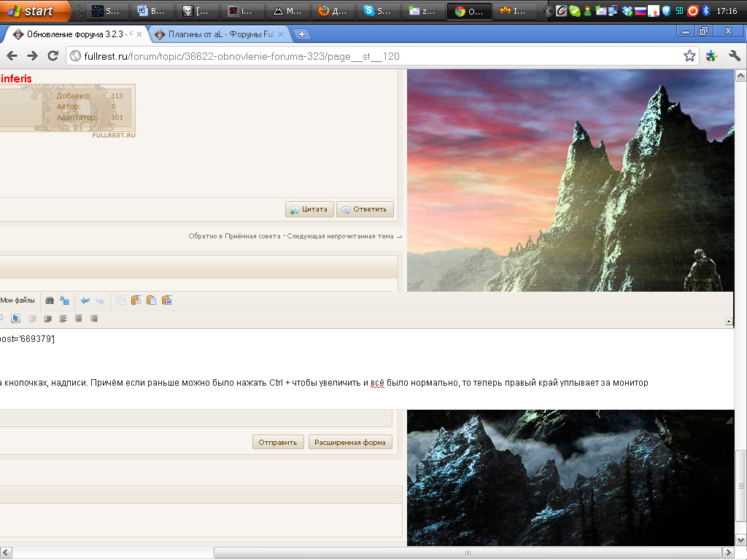Reload the current forum page
The image size is (747, 560).
point(53,56)
